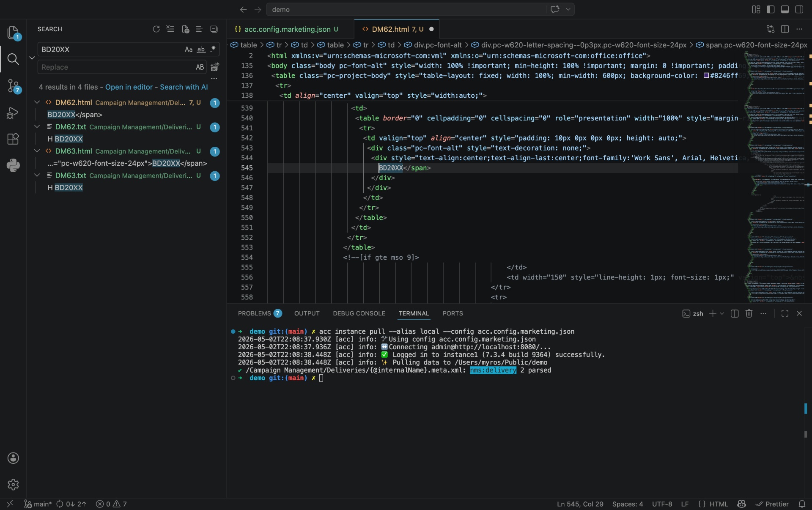Toggle the primary side bar visibility

771,9
